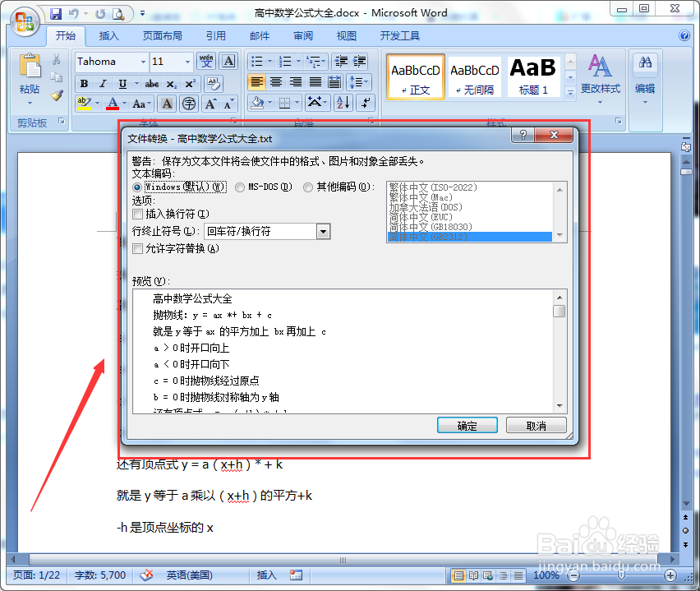The height and width of the screenshot is (591, 700).
Task: Align text right in paragraph group
Action: pos(296,82)
